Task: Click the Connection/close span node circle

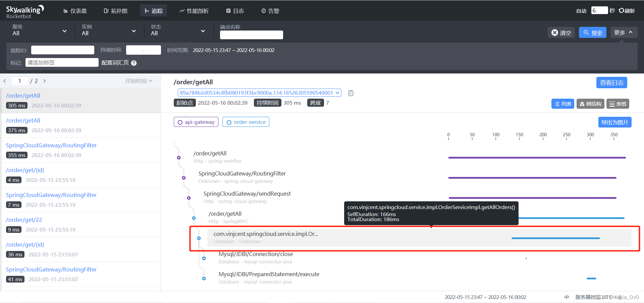Action: [x=204, y=258]
